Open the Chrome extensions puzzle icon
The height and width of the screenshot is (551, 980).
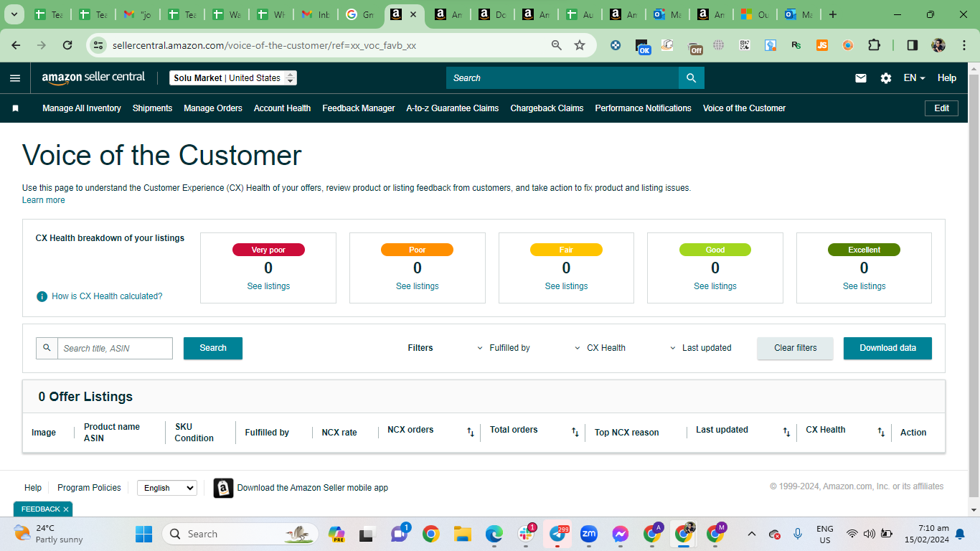pos(874,45)
